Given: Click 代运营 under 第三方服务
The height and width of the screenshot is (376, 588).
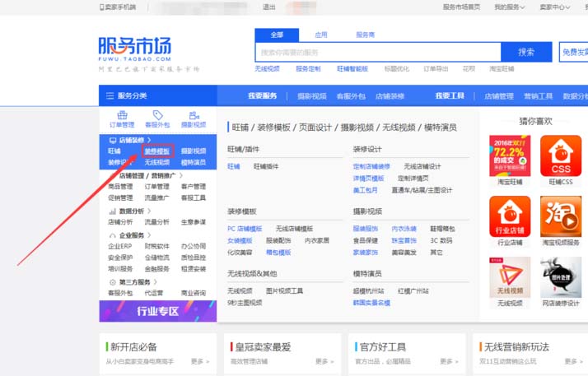Looking at the screenshot, I should (x=154, y=293).
